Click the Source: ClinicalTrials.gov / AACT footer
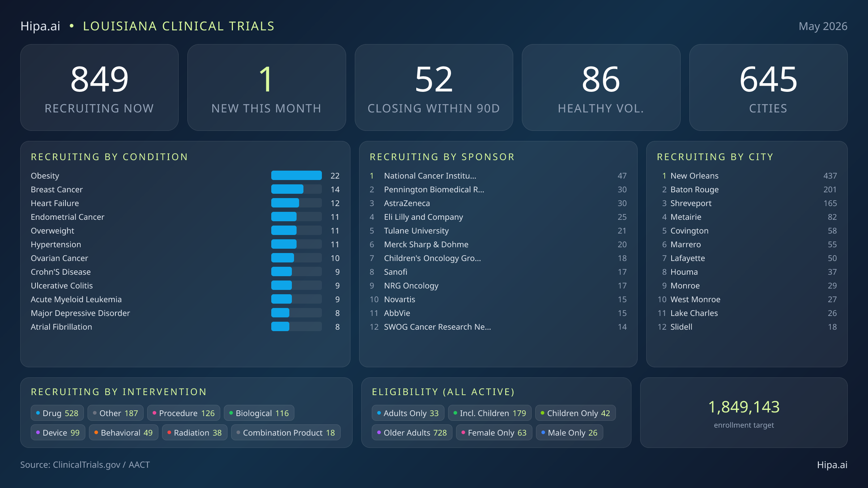This screenshot has height=488, width=868. (85, 465)
